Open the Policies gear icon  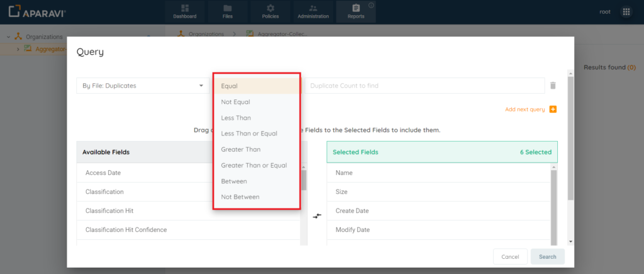pos(270,8)
